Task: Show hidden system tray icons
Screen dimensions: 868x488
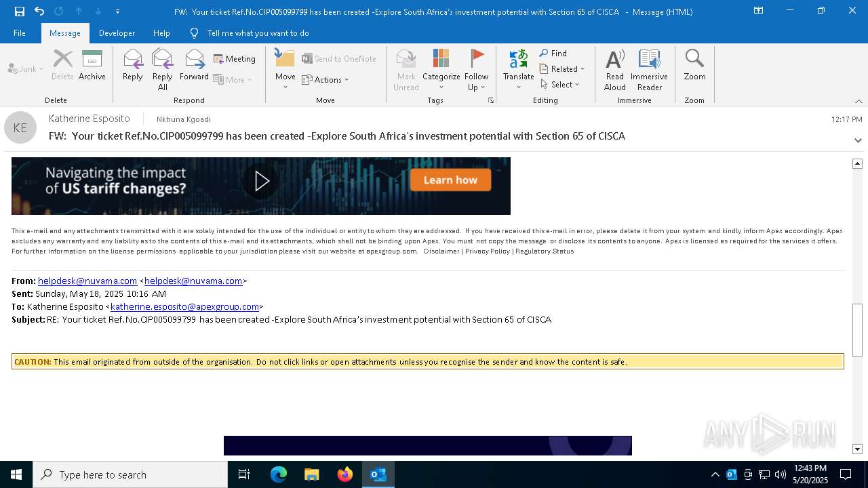Action: (x=715, y=474)
